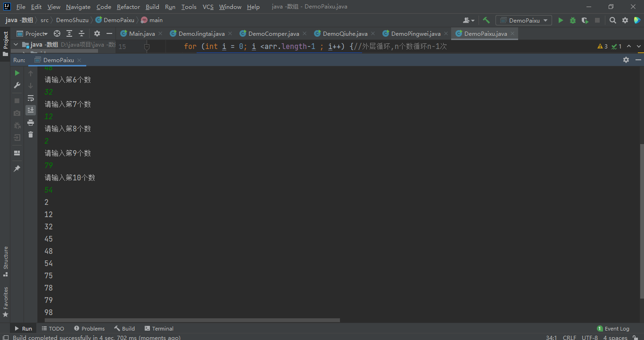This screenshot has width=644, height=340.
Task: Click the Down the Stack Trace arrow
Action: click(x=31, y=85)
